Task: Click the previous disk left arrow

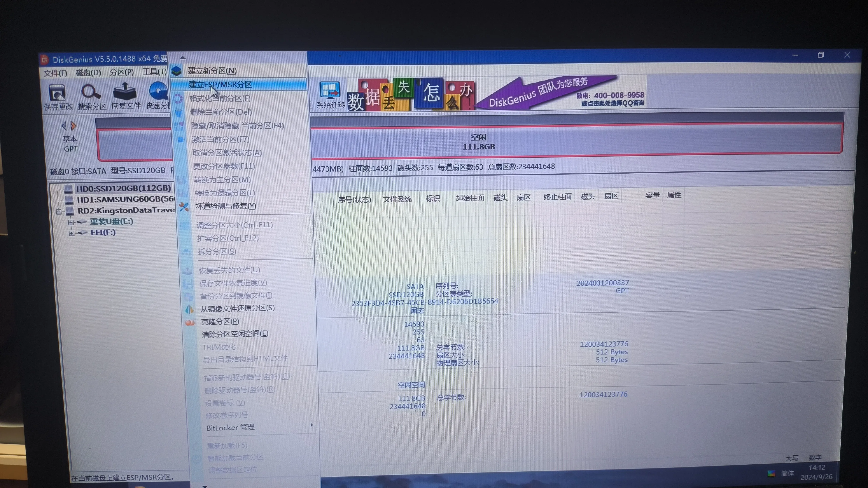Action: tap(64, 126)
